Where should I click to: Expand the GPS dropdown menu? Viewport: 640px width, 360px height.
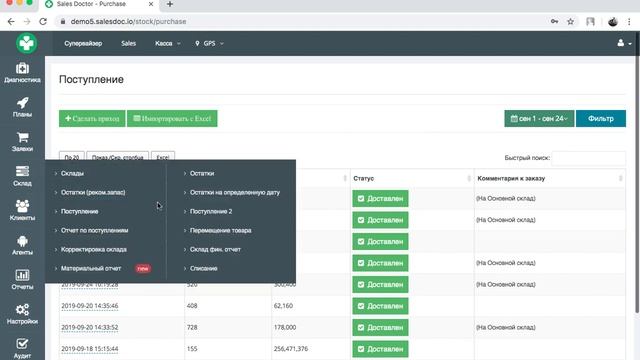point(209,43)
